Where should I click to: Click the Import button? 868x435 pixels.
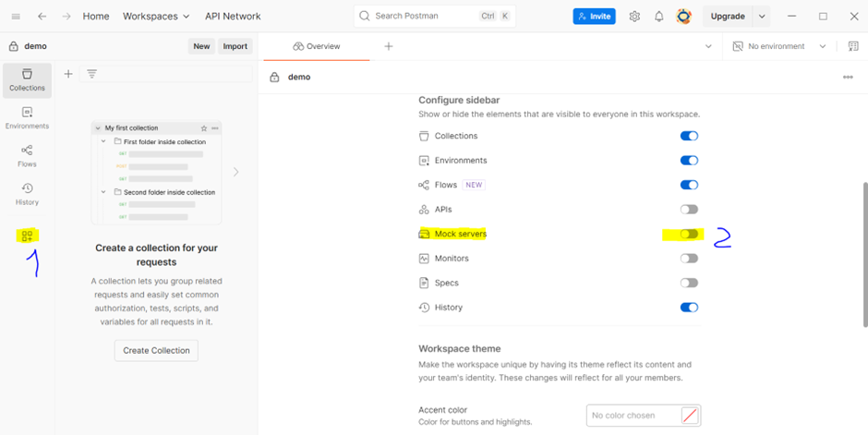tap(235, 46)
